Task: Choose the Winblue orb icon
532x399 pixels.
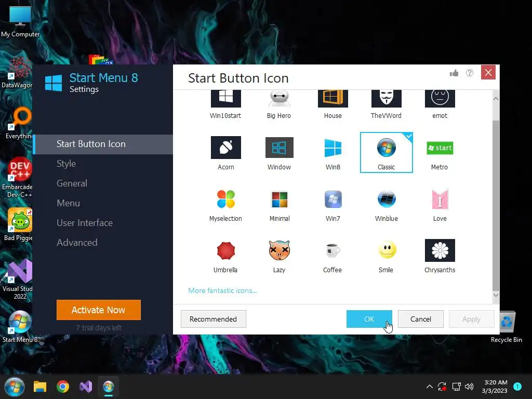Action: pos(386,204)
